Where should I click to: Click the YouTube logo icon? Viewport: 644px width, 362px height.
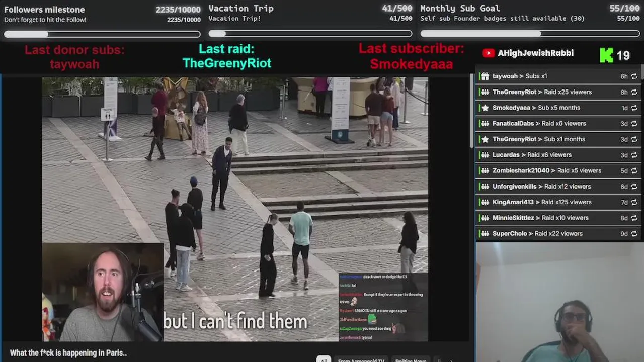pos(488,53)
